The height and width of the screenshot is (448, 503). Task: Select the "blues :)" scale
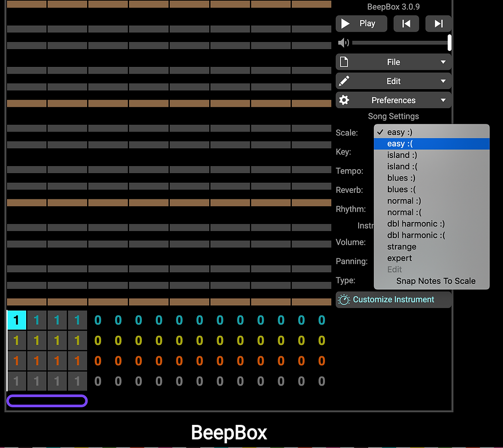[432, 178]
